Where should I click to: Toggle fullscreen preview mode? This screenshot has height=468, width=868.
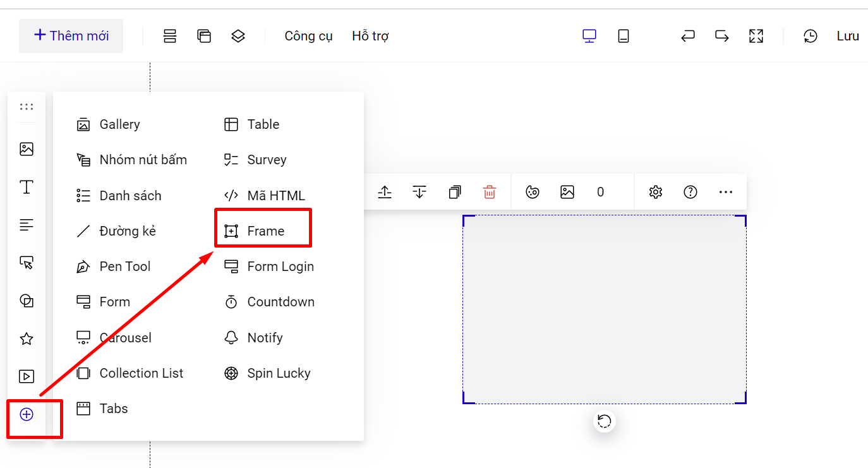pos(756,36)
